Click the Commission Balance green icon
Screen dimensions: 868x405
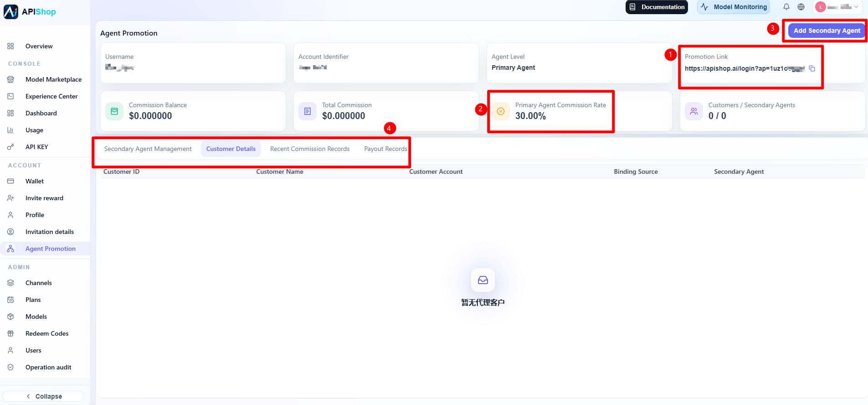[x=114, y=111]
